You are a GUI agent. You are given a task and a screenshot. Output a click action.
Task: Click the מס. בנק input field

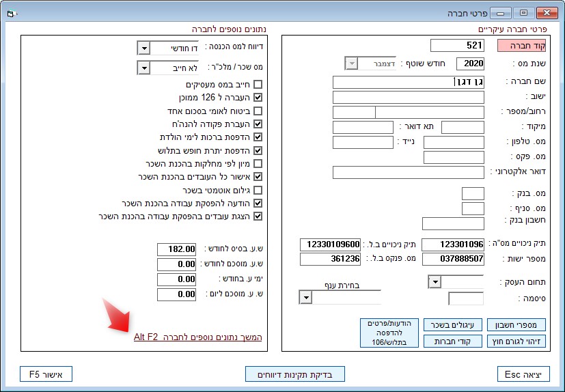473,193
